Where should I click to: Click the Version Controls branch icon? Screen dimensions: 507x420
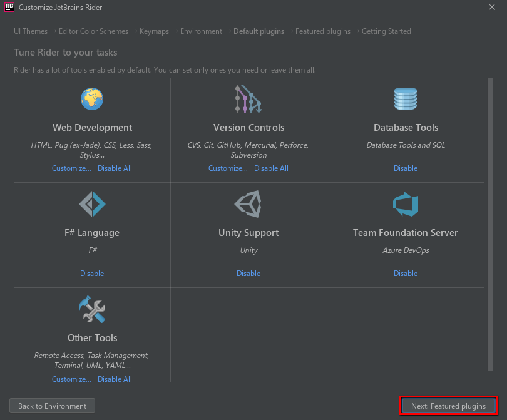click(x=248, y=99)
